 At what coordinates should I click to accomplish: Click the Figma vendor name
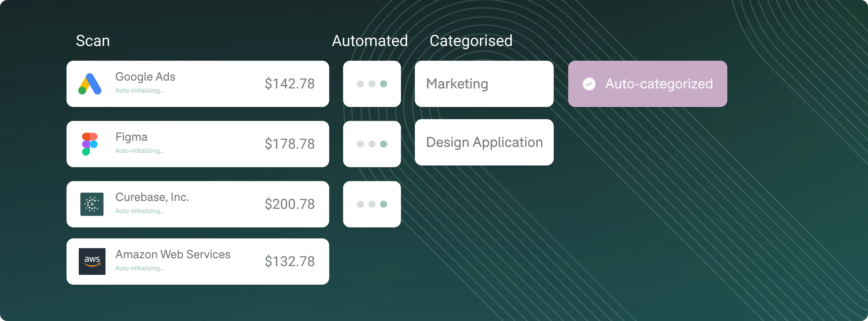[131, 137]
